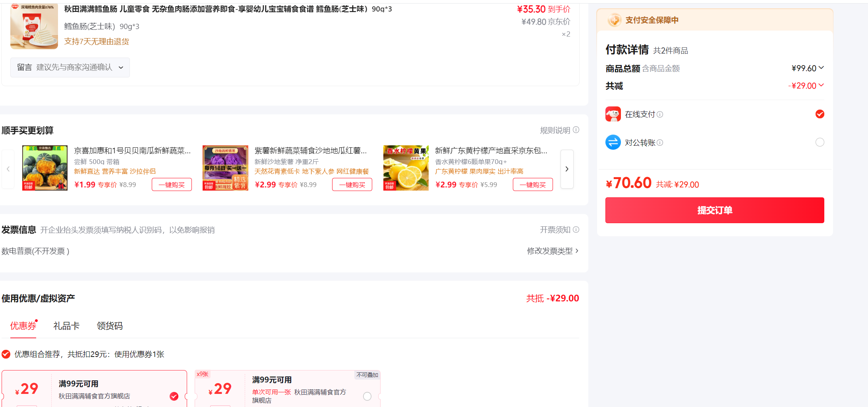Viewport: 868px width, 407px height.
Task: Click the blue corporate transfer icon
Action: tap(613, 142)
